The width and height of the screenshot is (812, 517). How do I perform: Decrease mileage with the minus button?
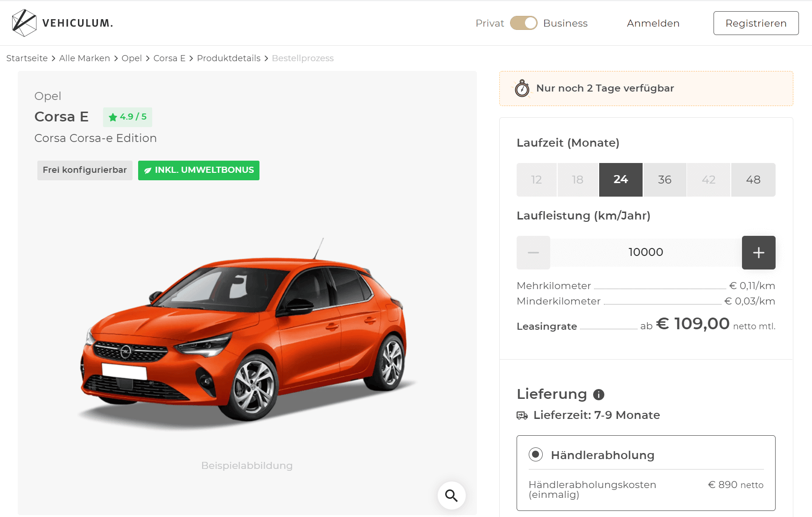[533, 253]
